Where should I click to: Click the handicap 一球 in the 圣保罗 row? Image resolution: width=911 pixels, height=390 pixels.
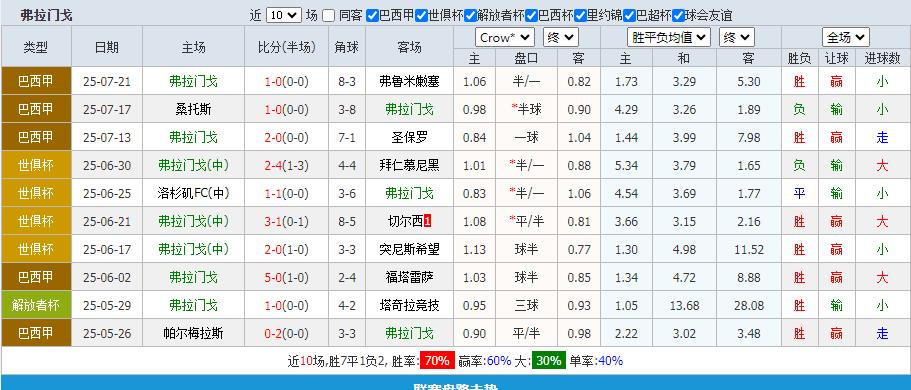tap(526, 137)
